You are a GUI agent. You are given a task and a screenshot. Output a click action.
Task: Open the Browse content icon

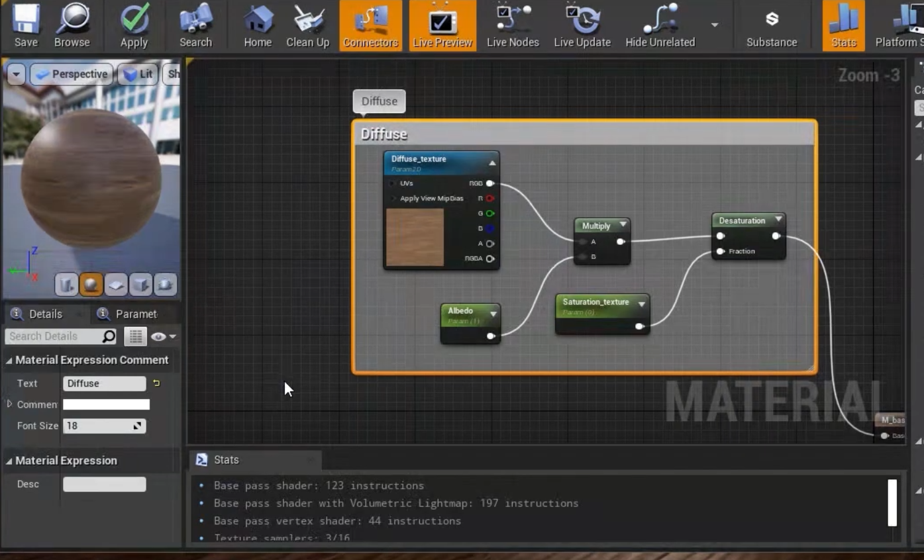[x=72, y=26]
